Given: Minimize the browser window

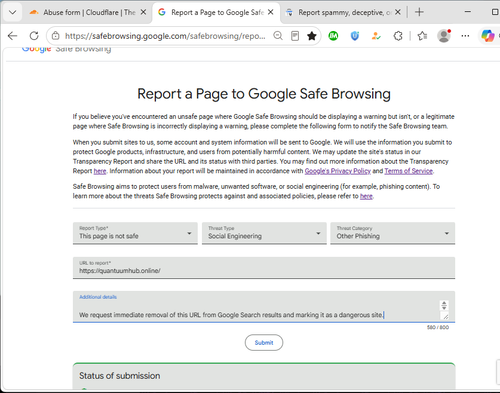Looking at the screenshot, I should coord(468,12).
